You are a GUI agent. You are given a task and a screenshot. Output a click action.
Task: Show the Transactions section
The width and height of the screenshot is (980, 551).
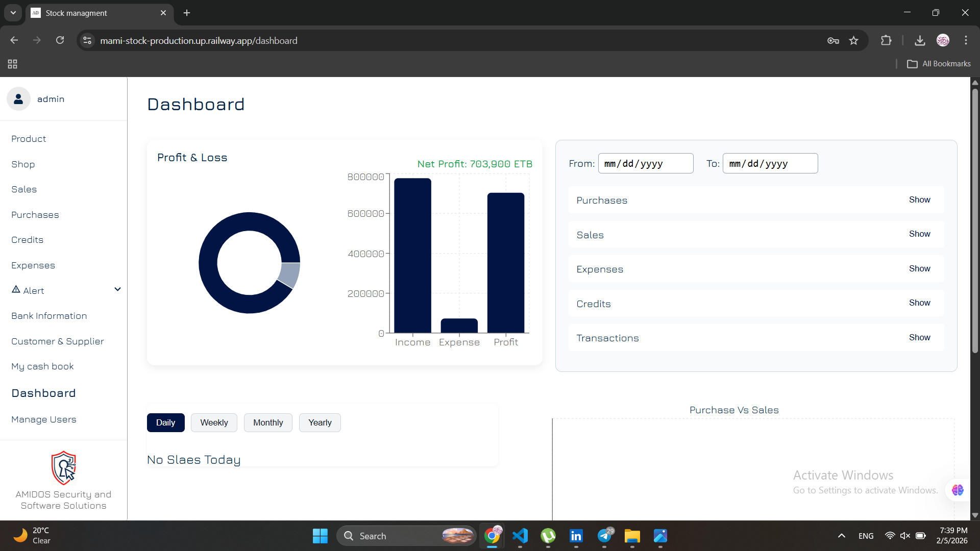click(919, 337)
